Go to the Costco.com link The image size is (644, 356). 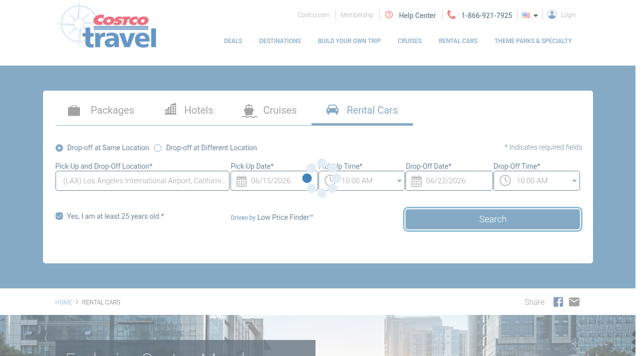point(313,15)
